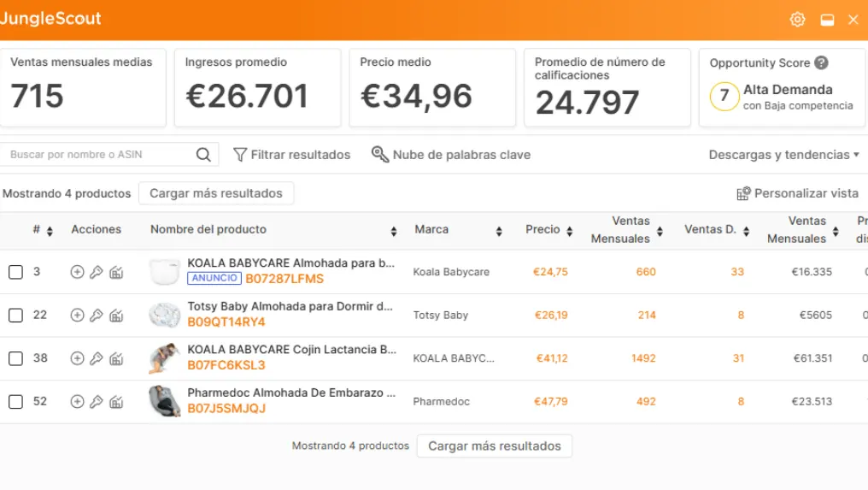Screen dimensions: 868x490
Task: Click the Opportunity Score help icon
Action: (821, 62)
